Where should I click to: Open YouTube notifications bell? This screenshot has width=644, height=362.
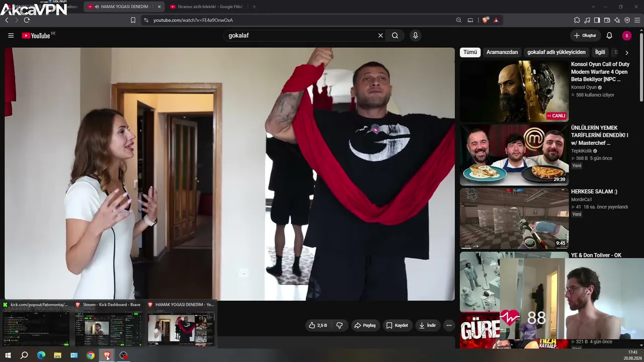609,36
